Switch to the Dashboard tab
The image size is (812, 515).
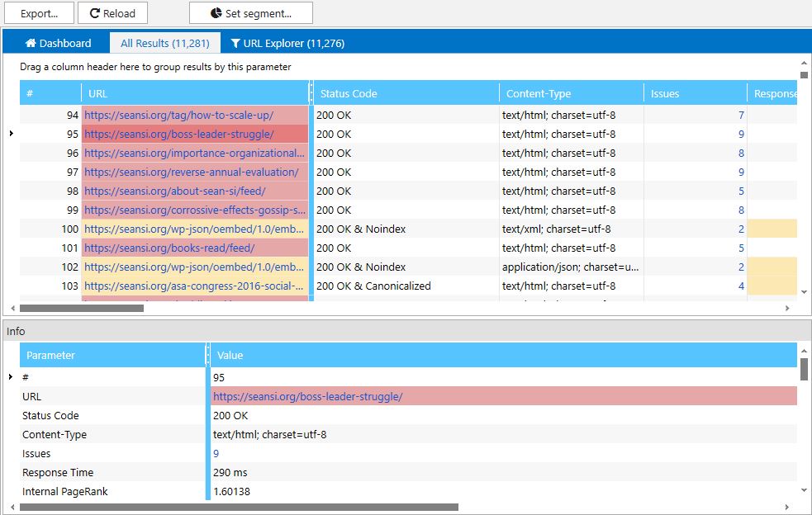[57, 43]
